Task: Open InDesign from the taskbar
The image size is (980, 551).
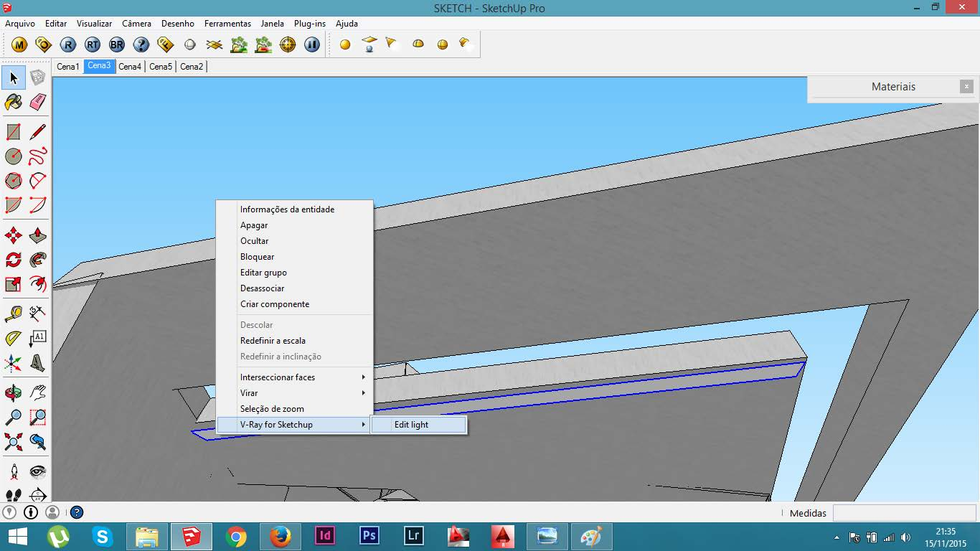Action: 325,537
